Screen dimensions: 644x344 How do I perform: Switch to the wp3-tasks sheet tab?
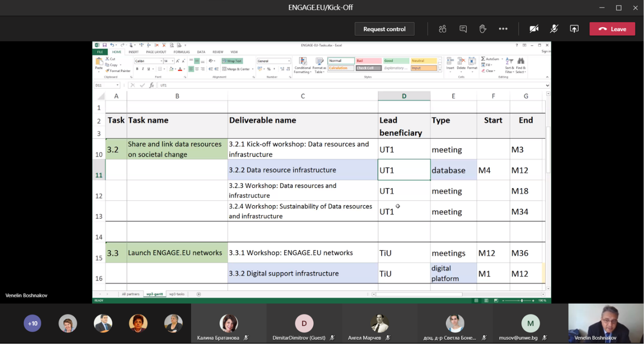[177, 294]
